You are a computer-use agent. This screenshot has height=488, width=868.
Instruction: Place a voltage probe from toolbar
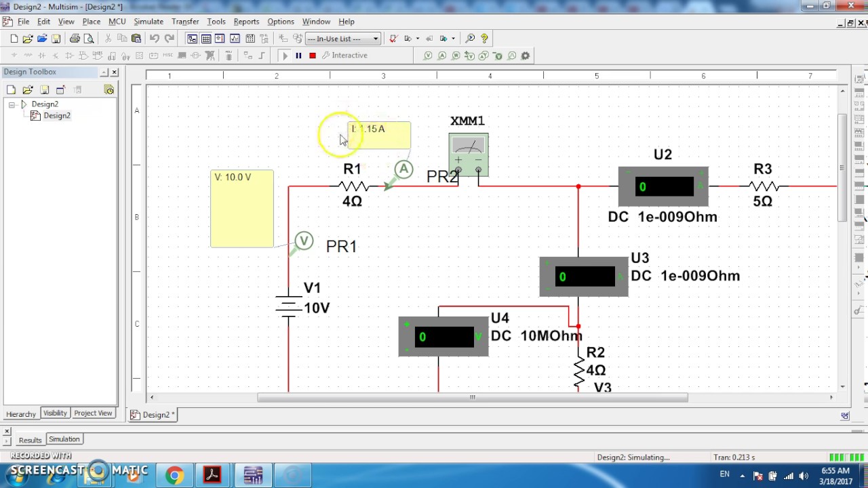point(428,56)
